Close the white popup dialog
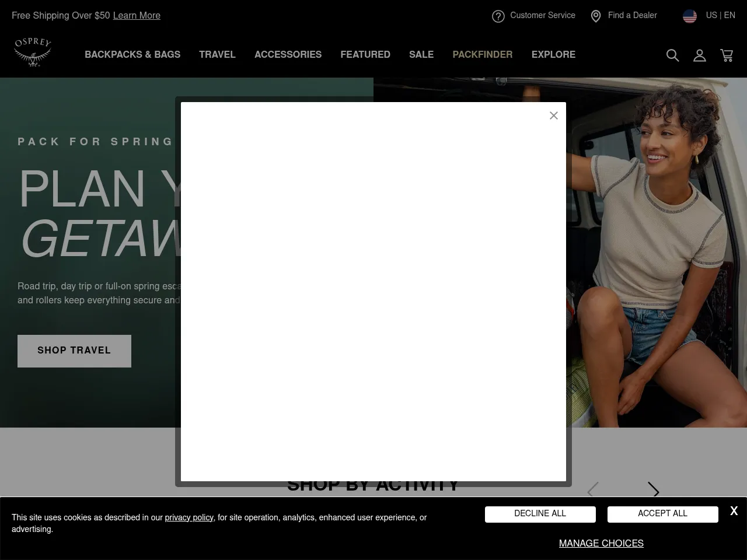The image size is (747, 560). (x=554, y=116)
